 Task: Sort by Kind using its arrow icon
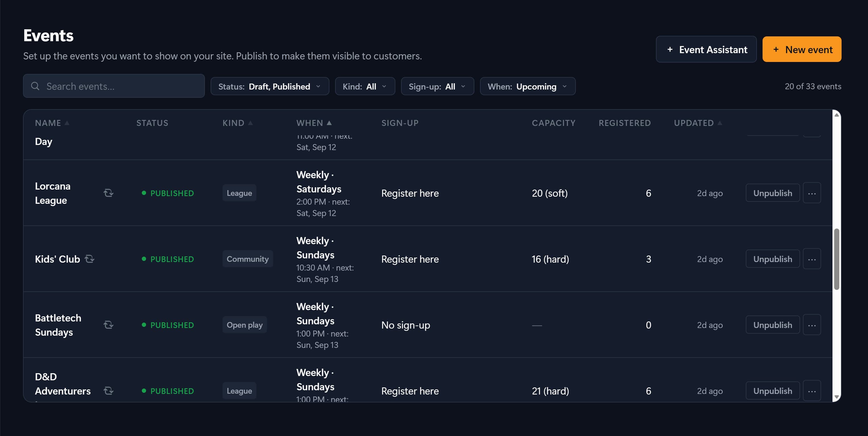point(250,123)
